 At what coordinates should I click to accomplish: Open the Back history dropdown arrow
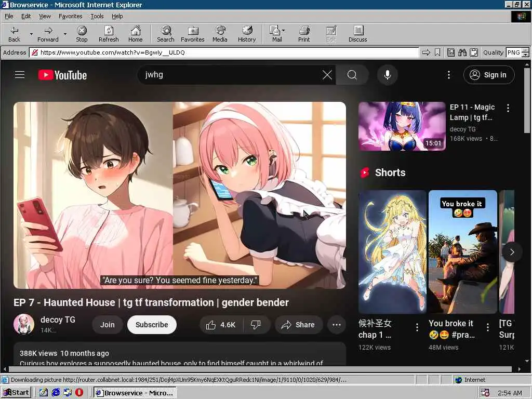31,34
